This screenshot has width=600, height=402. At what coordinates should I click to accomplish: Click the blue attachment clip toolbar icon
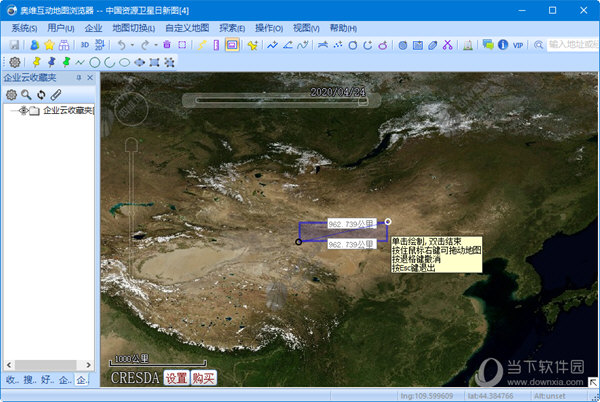tap(432, 45)
